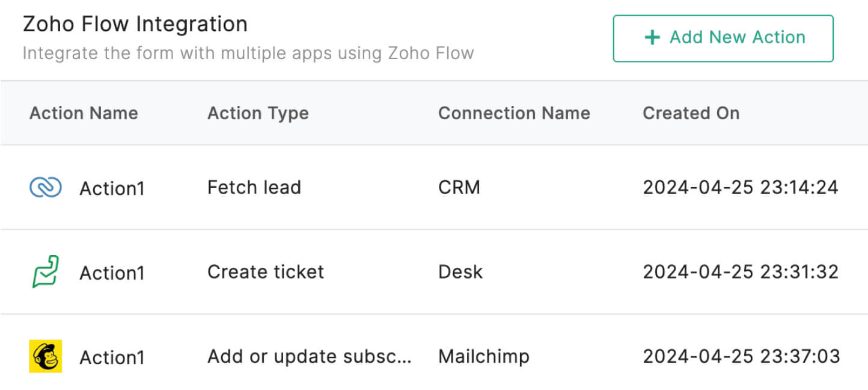This screenshot has width=868, height=390.
Task: Click the Zoho Desk green icon
Action: coord(46,272)
